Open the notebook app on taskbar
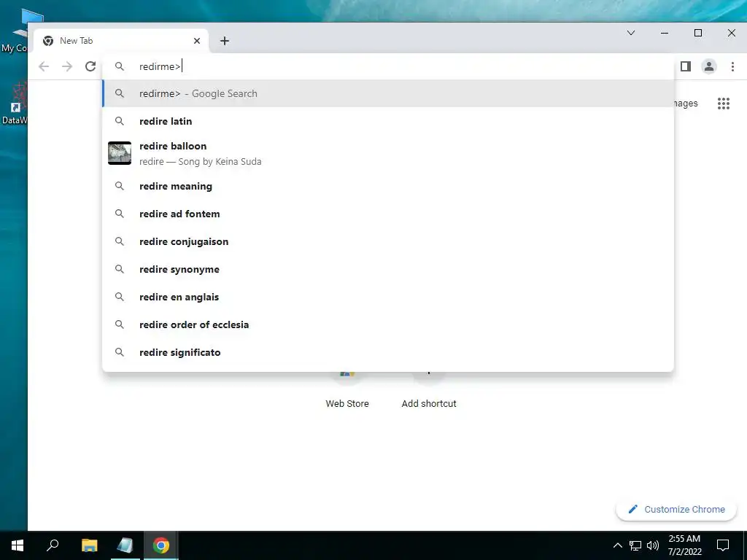Screen dimensions: 747x560 coord(125,545)
